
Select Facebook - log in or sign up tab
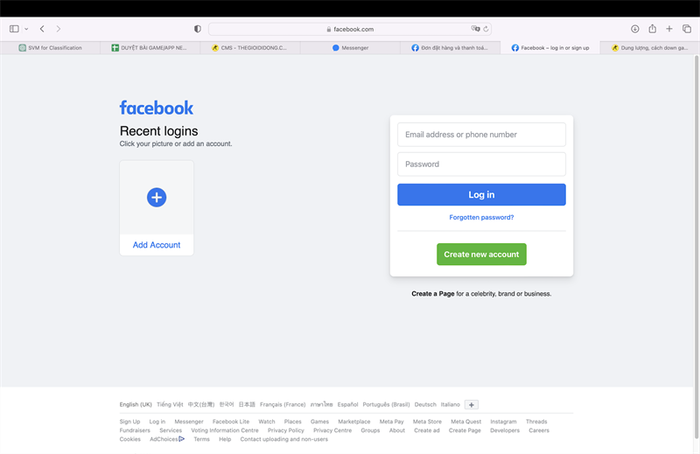(x=550, y=48)
